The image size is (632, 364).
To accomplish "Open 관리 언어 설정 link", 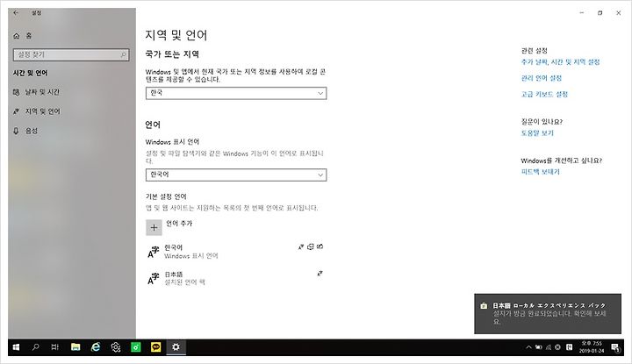I will point(542,78).
